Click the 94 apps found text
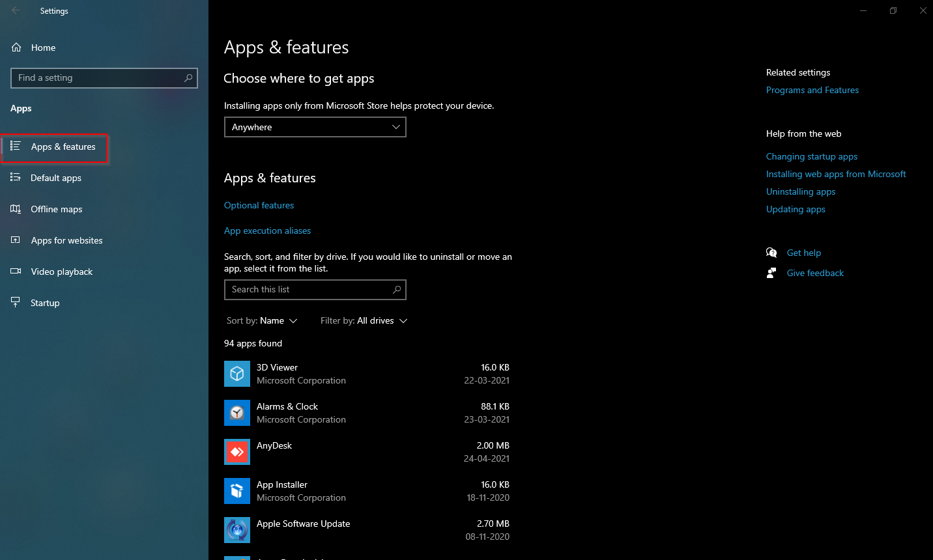This screenshot has width=933, height=560. 253,343
